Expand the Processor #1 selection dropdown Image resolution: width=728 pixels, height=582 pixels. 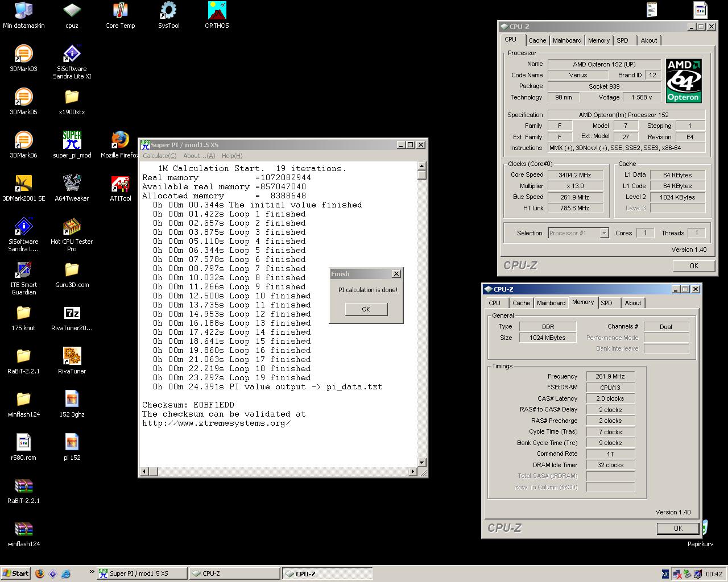click(x=604, y=233)
